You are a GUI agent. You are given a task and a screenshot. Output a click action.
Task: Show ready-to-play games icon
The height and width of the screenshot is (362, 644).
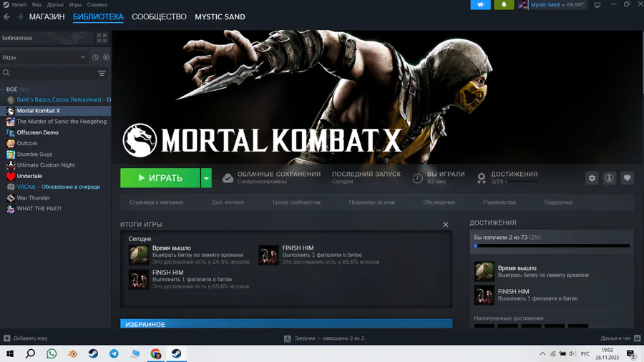point(106,57)
